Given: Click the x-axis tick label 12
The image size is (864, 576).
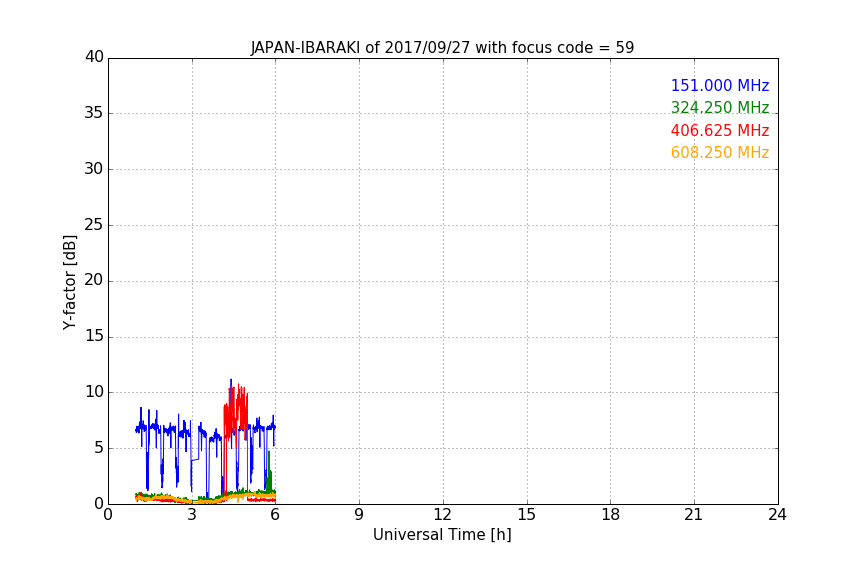Looking at the screenshot, I should 443,515.
